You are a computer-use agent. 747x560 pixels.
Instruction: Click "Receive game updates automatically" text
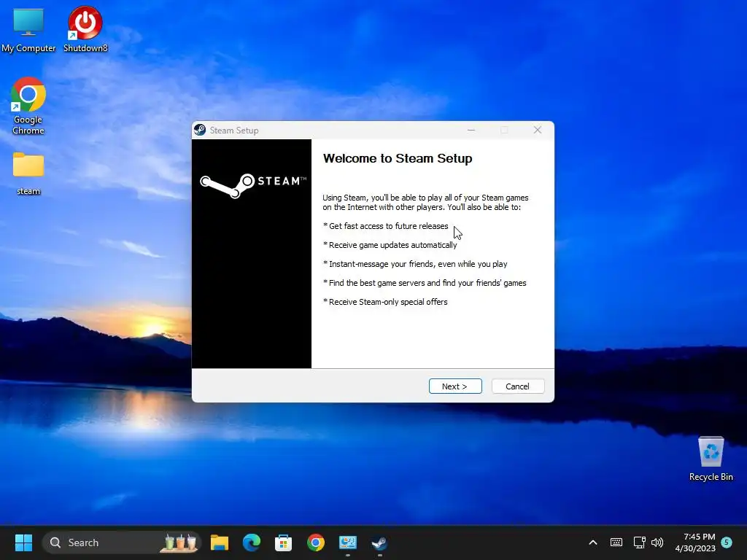tap(392, 245)
